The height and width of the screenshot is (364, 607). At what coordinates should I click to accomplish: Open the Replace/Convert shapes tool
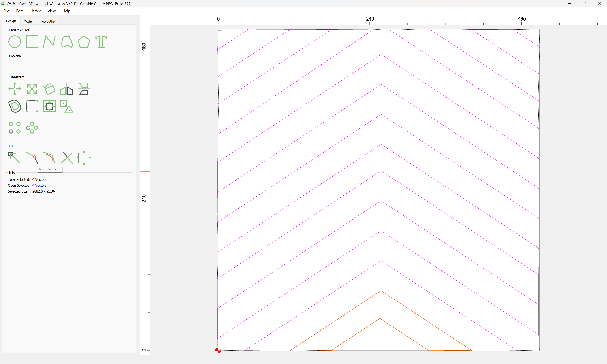[67, 106]
